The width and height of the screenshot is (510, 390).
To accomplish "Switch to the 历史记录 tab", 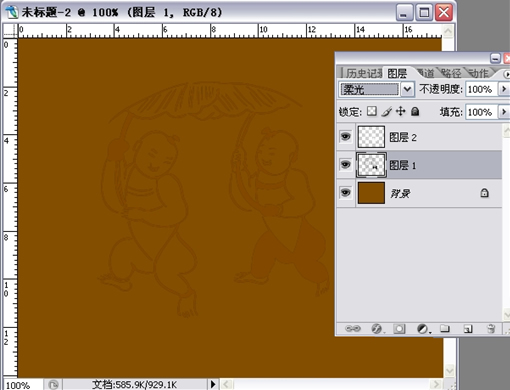I will (362, 73).
